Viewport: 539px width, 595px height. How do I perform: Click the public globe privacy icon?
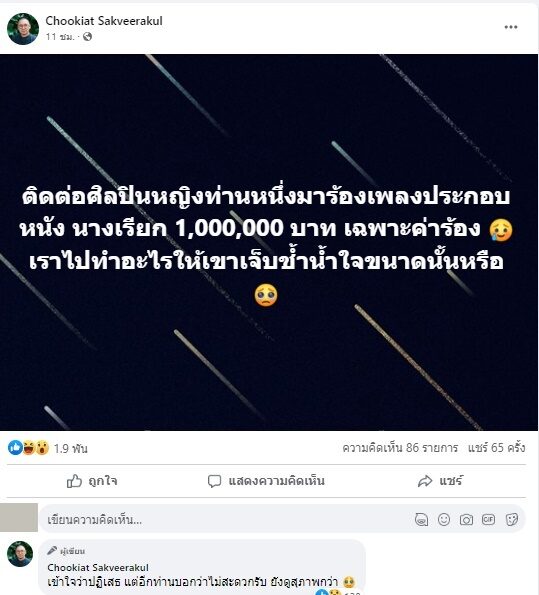(x=87, y=36)
